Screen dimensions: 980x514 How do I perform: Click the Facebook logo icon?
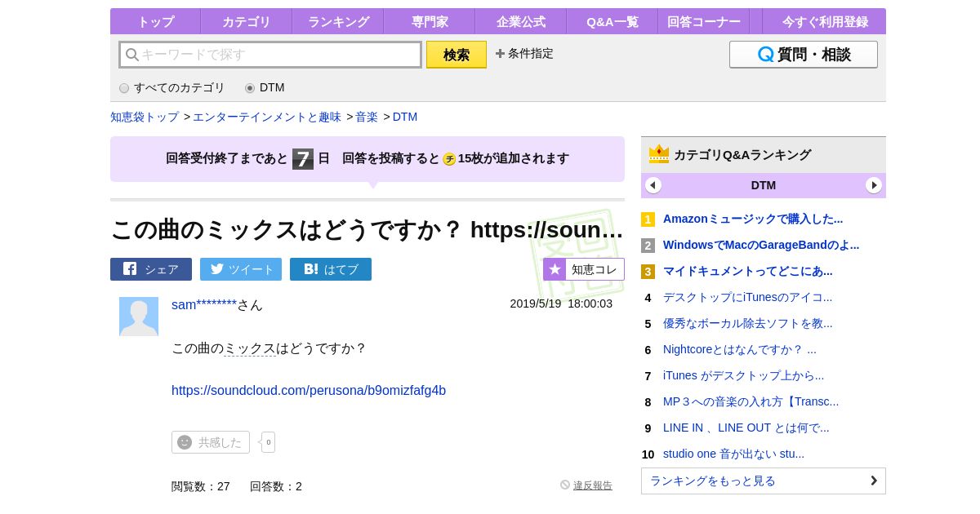130,269
